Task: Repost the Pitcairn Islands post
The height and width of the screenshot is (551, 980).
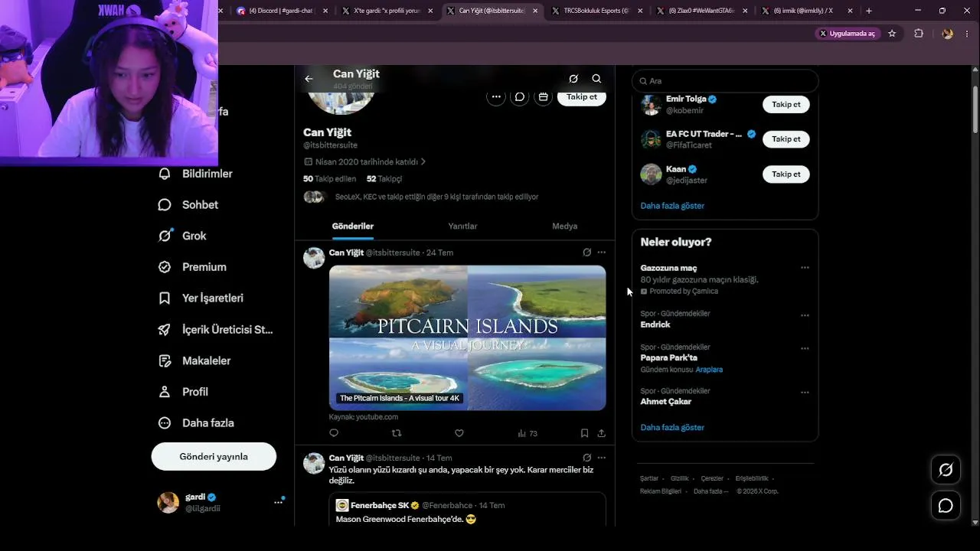Action: pyautogui.click(x=397, y=433)
